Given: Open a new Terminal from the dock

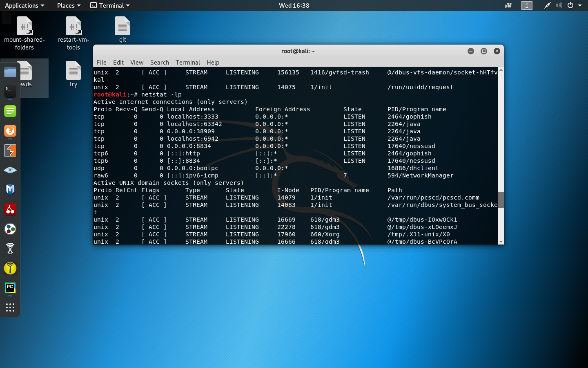Looking at the screenshot, I should (x=10, y=92).
